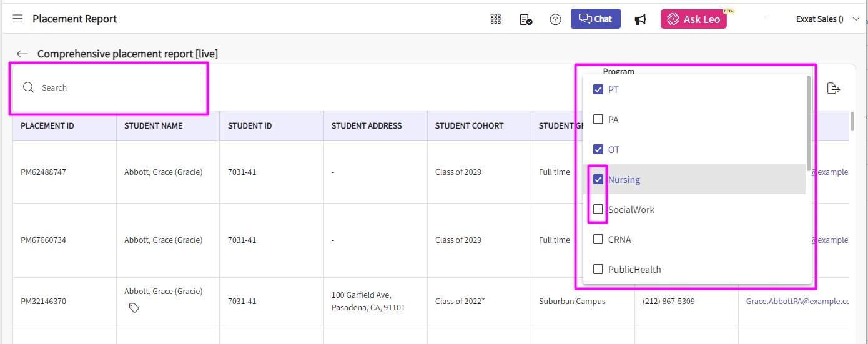This screenshot has height=344, width=868.
Task: Go back using the left arrow
Action: pos(22,54)
